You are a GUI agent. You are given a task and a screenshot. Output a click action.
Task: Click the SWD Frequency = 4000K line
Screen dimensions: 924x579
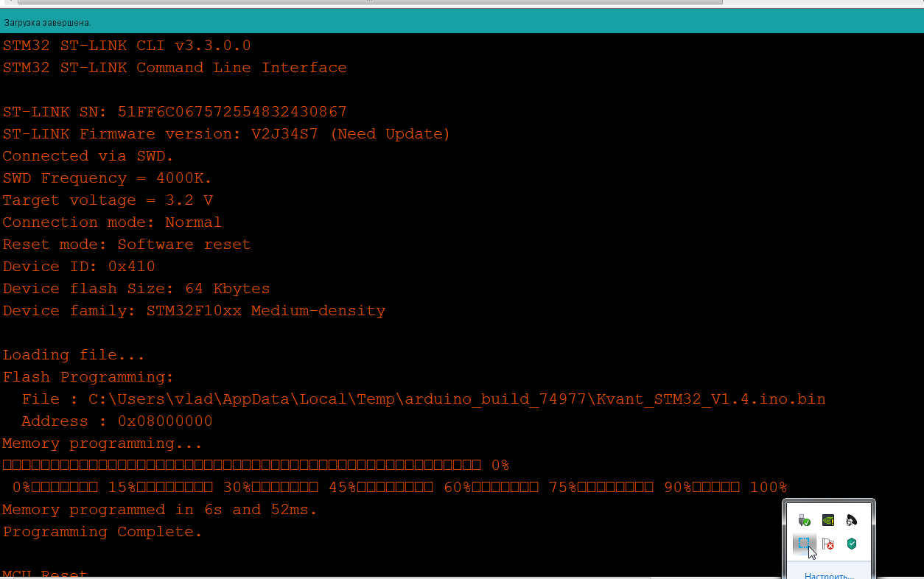(107, 178)
